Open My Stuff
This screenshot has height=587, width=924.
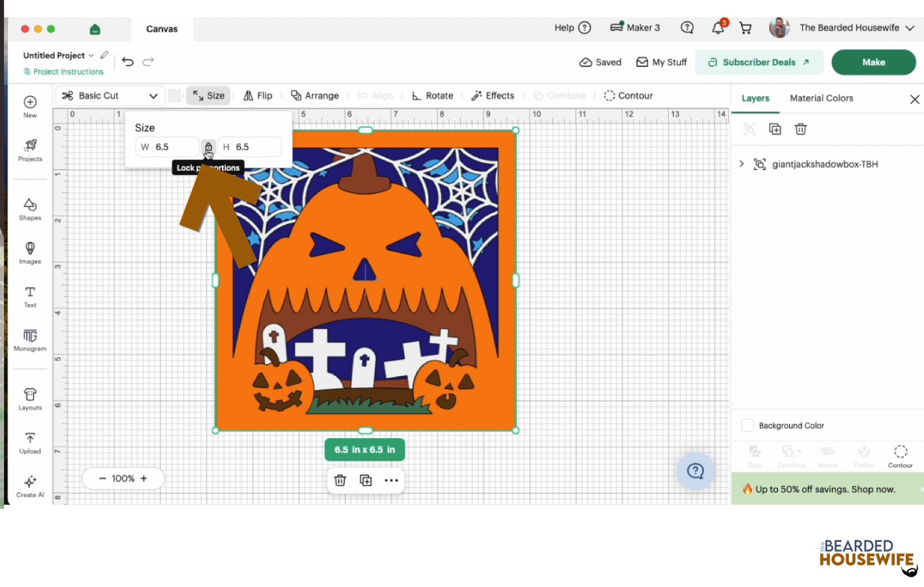(x=662, y=62)
